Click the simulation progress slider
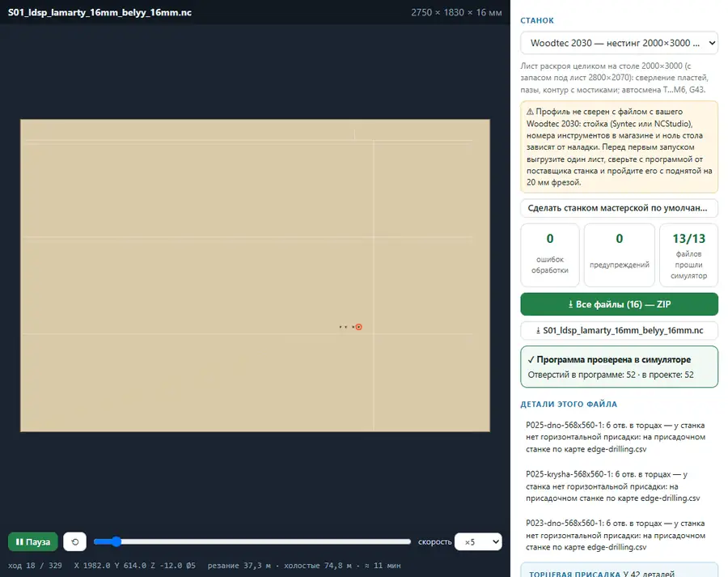This screenshot has width=728, height=577. [252, 541]
